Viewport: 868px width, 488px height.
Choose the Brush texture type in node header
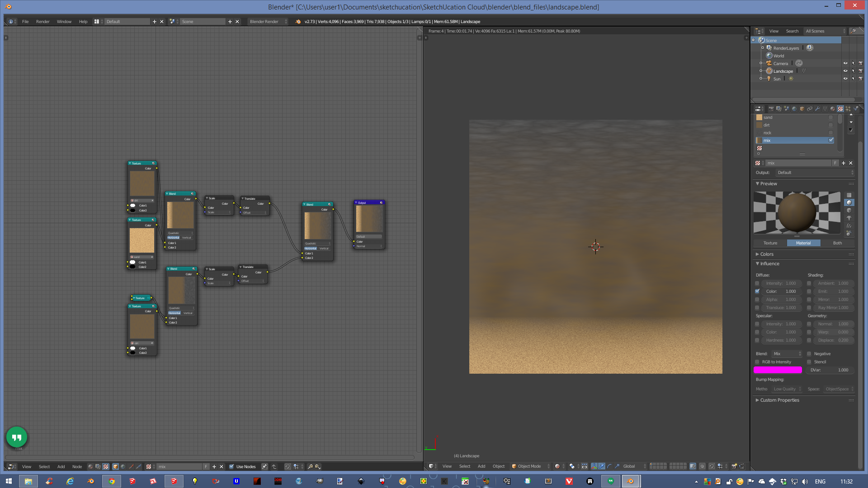click(x=131, y=466)
